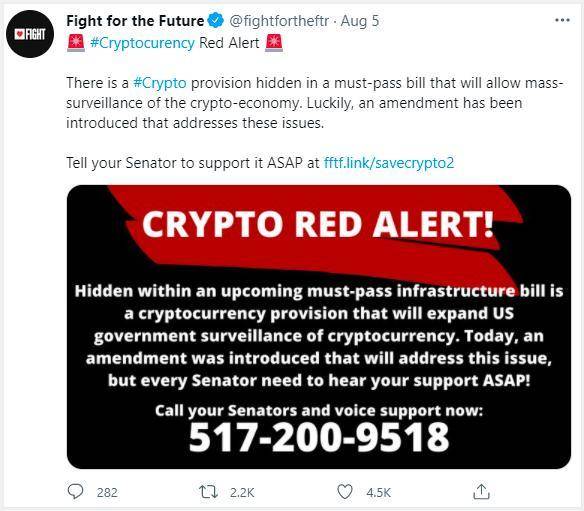Click the retweet arrows icon
The image size is (584, 511).
coord(208,492)
